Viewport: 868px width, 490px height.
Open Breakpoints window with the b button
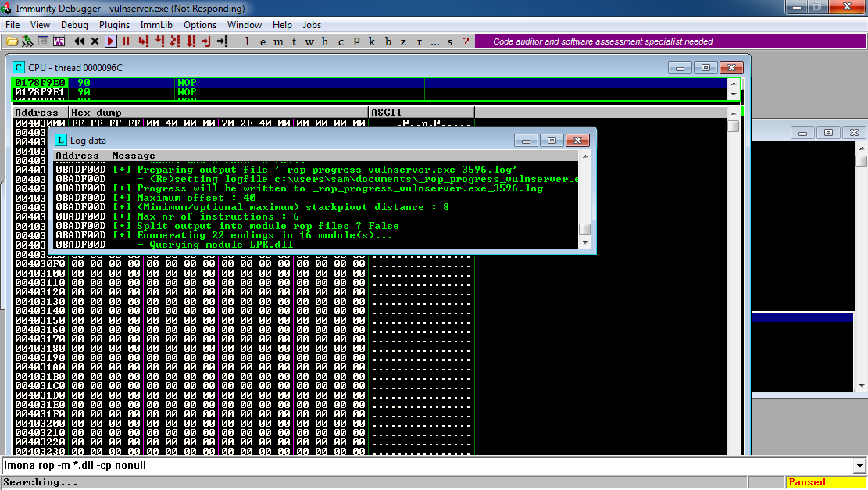pos(388,41)
